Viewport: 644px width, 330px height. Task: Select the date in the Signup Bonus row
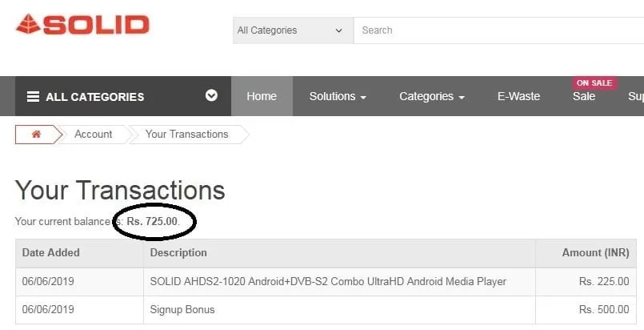[x=48, y=310]
